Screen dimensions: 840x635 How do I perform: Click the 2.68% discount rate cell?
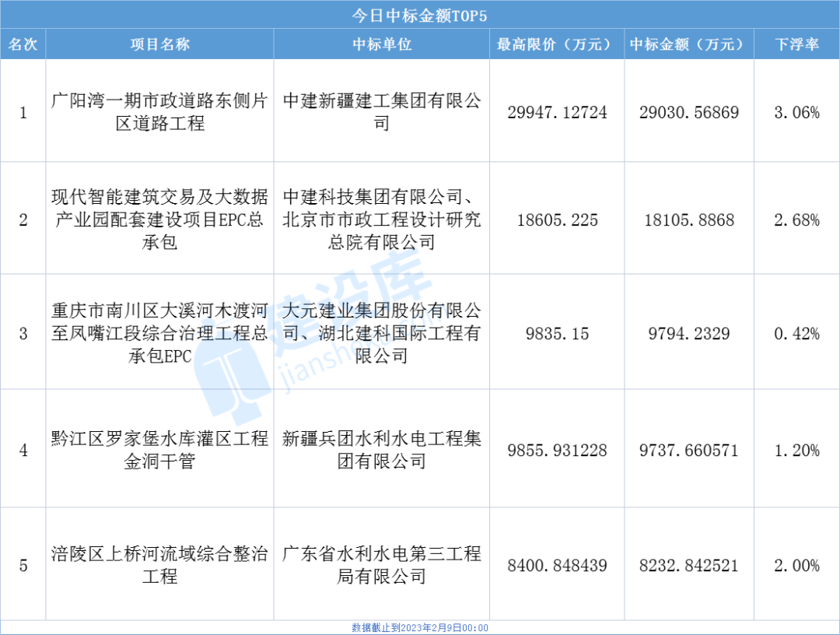click(x=796, y=220)
